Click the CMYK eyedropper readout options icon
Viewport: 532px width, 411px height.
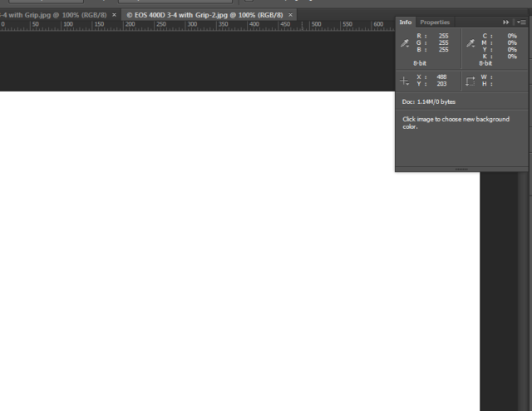click(x=470, y=43)
